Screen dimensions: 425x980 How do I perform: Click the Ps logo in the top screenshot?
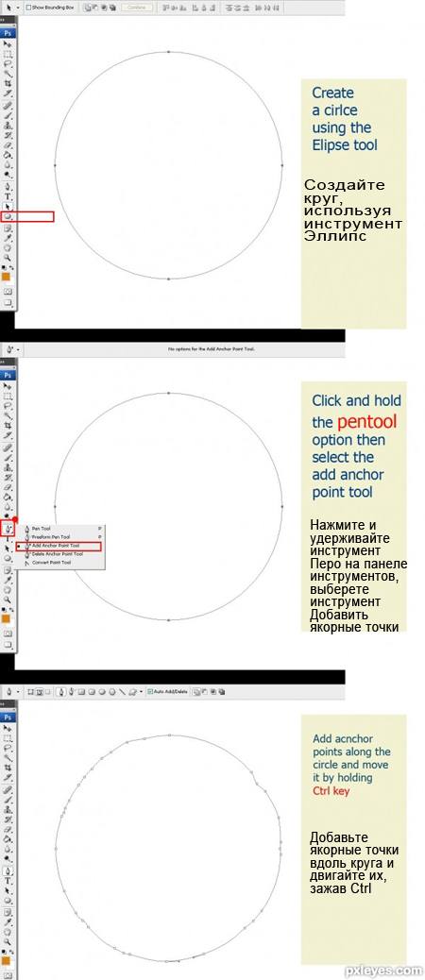coord(8,32)
